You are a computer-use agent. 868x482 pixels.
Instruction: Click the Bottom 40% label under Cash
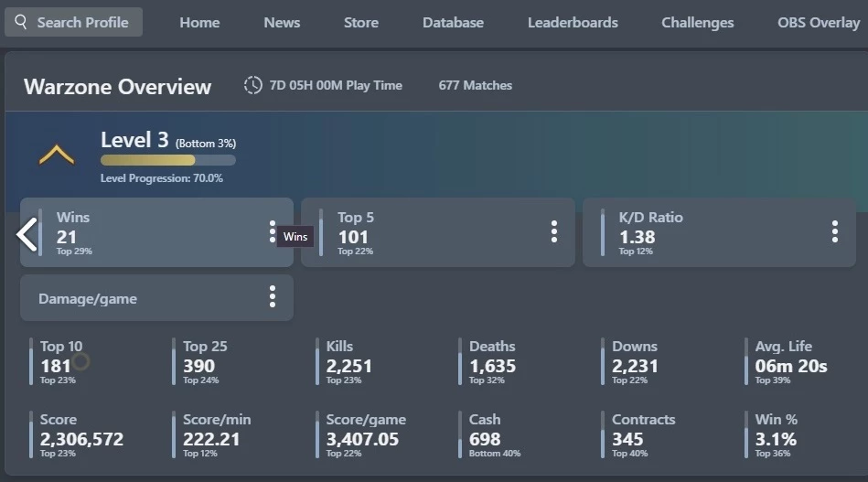pos(495,454)
